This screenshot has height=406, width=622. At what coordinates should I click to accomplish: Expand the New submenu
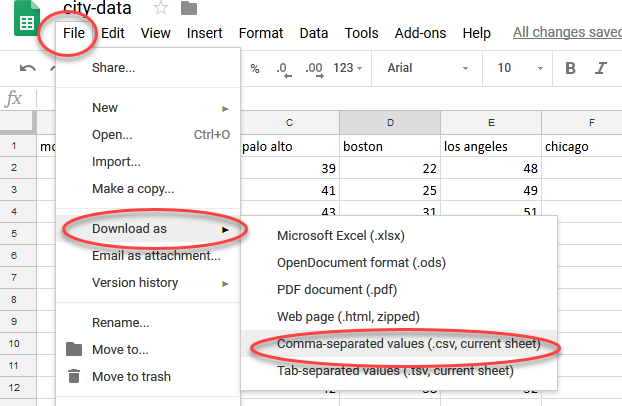pyautogui.click(x=148, y=108)
